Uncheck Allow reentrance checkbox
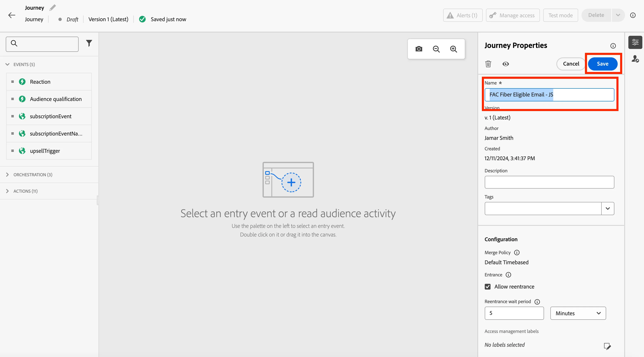 [487, 286]
